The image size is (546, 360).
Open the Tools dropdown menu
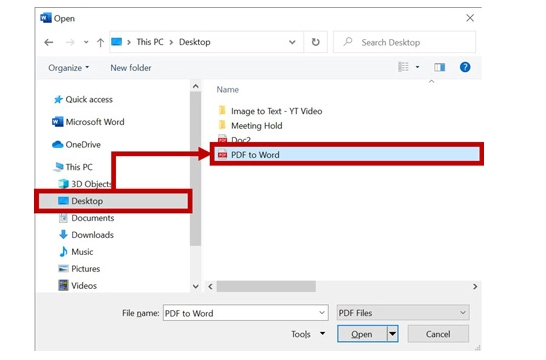click(x=308, y=334)
